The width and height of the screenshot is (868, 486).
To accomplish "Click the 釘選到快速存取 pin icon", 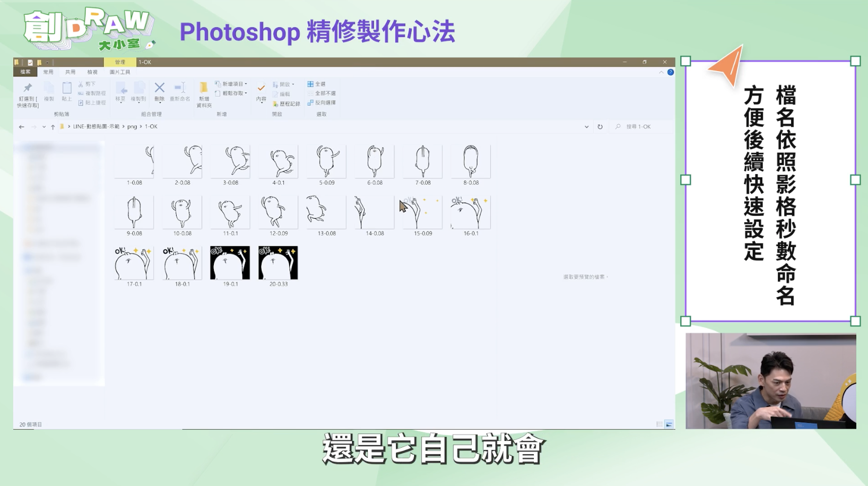I will coord(28,88).
